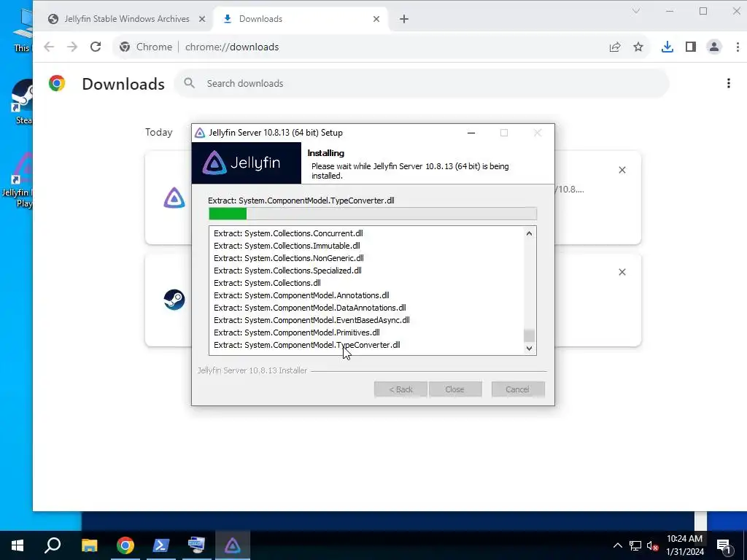Click the share page icon in the address bar

click(614, 47)
